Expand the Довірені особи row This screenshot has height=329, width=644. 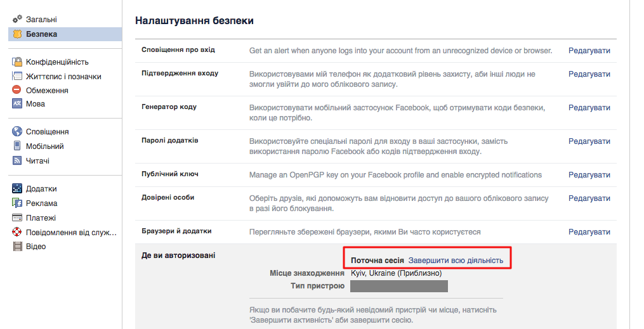pyautogui.click(x=376, y=203)
